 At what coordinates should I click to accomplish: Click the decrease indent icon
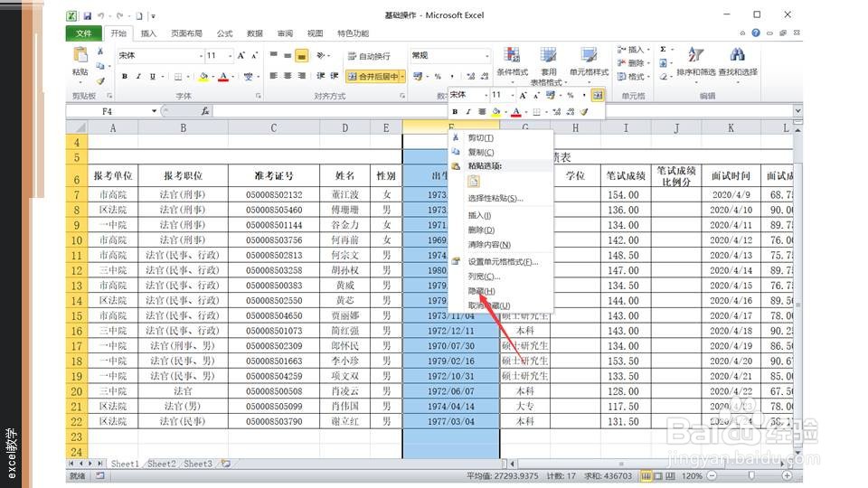pos(320,76)
